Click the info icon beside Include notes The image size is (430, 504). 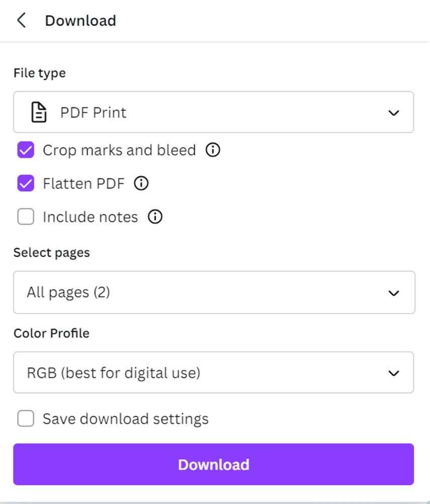pyautogui.click(x=155, y=217)
